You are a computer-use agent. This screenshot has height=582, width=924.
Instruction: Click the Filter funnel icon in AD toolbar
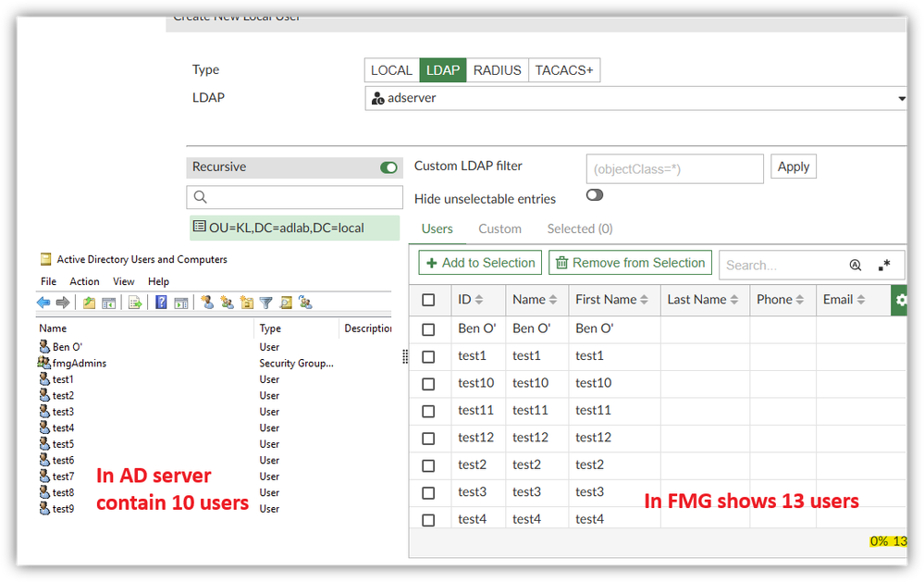[266, 303]
